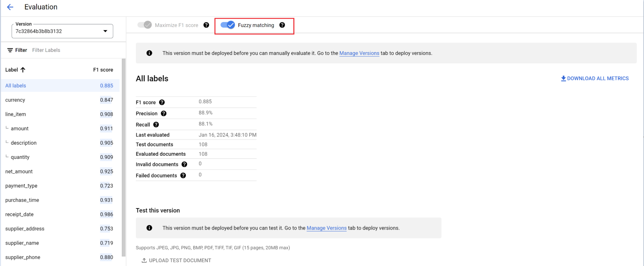Click the back arrow next to Evaluation
The width and height of the screenshot is (644, 266).
click(10, 7)
